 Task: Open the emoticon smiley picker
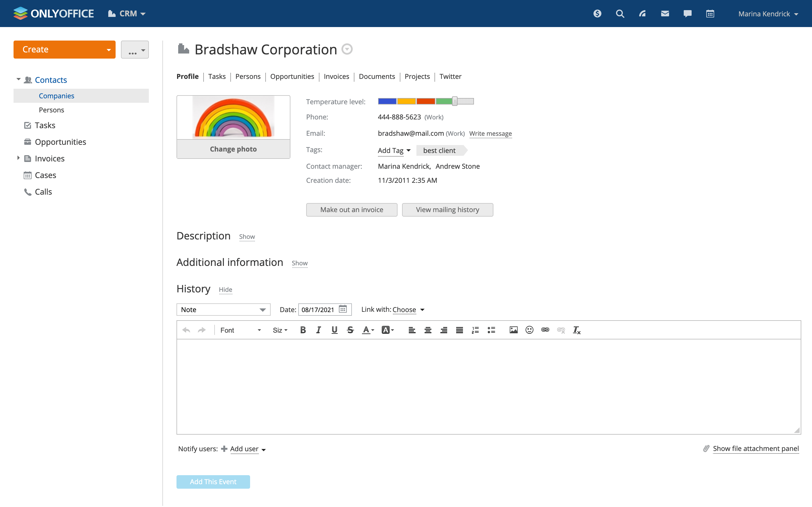click(529, 330)
